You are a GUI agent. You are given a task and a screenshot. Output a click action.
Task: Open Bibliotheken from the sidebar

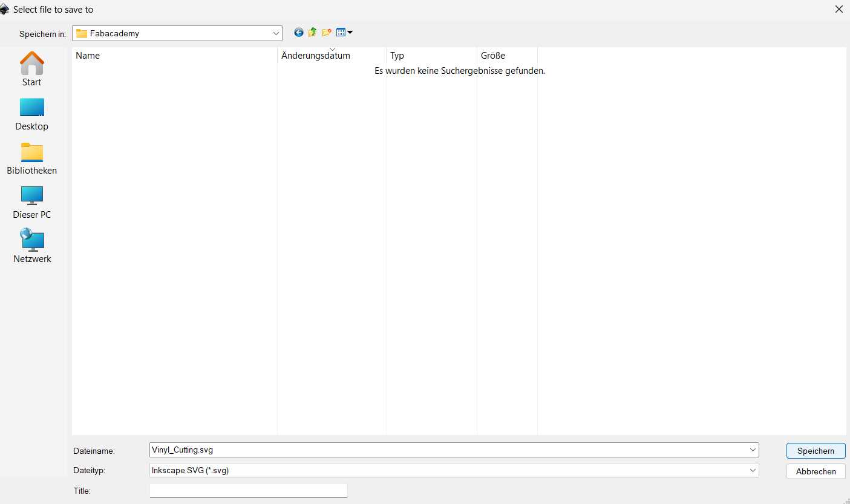click(x=31, y=156)
